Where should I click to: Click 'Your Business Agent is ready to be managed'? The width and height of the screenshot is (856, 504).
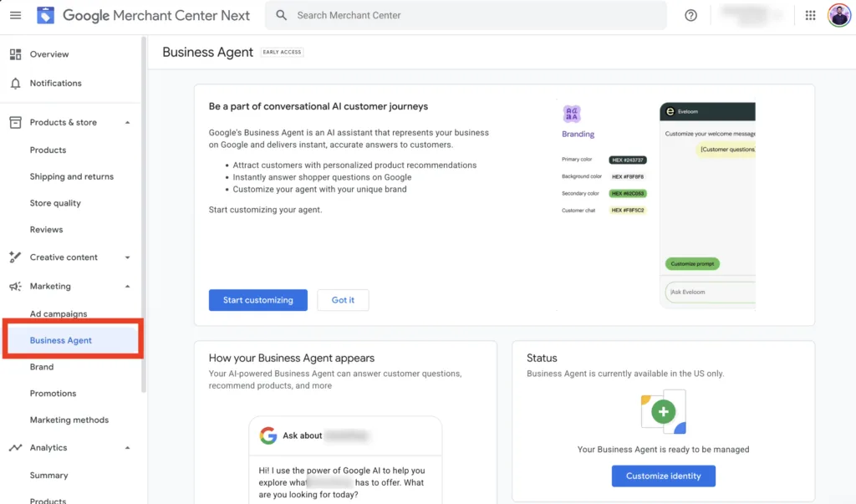pos(663,450)
